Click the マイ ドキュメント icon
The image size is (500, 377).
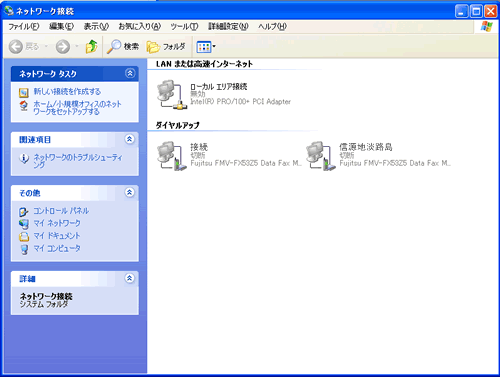click(24, 236)
